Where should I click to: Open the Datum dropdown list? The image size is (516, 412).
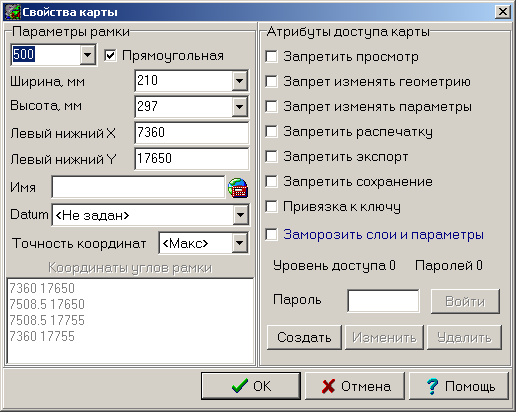pyautogui.click(x=241, y=215)
